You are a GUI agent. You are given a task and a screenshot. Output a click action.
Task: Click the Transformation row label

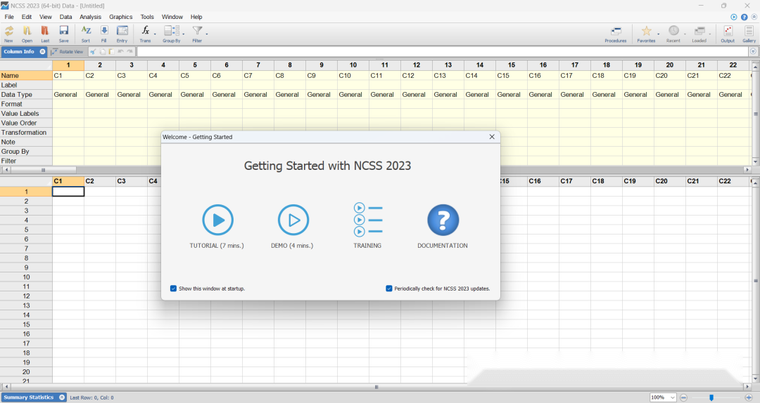click(26, 132)
